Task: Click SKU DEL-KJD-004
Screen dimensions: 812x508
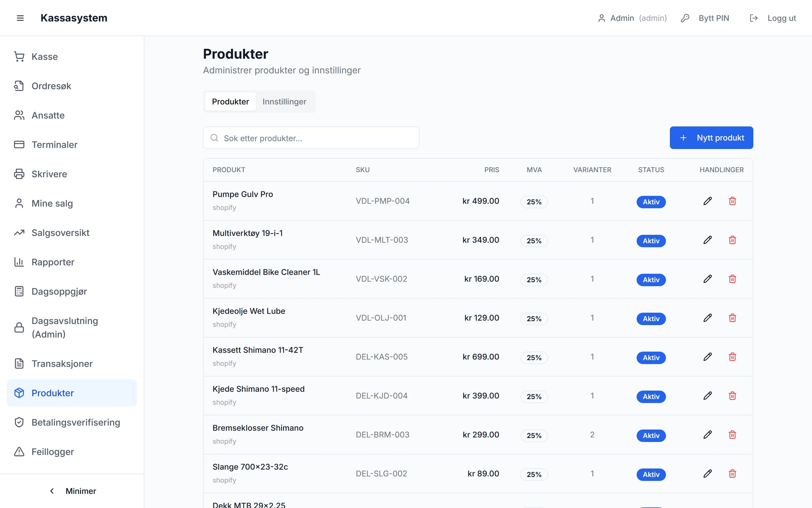Action: tap(381, 396)
